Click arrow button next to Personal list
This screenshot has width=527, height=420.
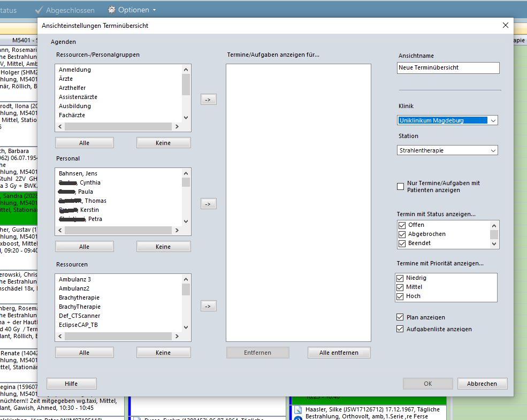208,204
